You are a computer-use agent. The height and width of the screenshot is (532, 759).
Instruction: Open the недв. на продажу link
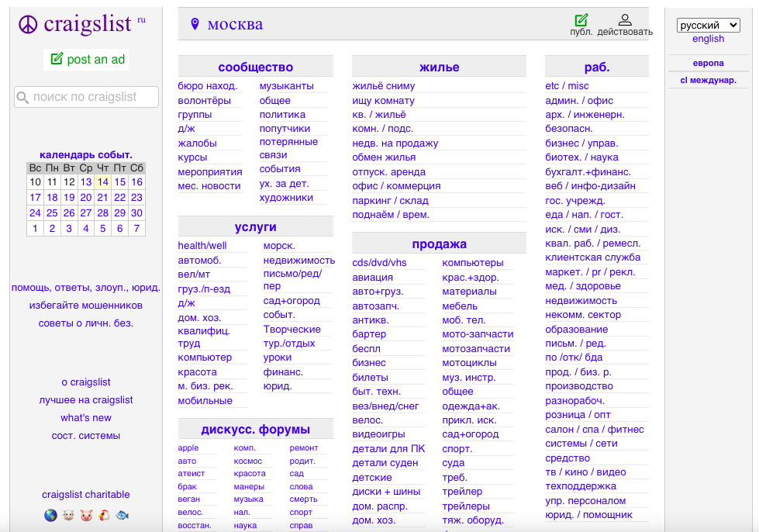[x=395, y=143]
